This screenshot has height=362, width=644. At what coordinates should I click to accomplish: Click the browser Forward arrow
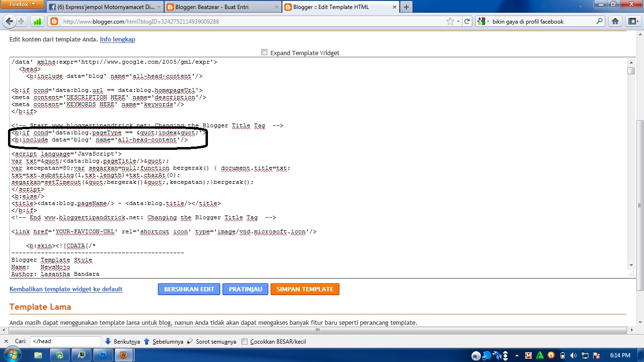pos(21,21)
